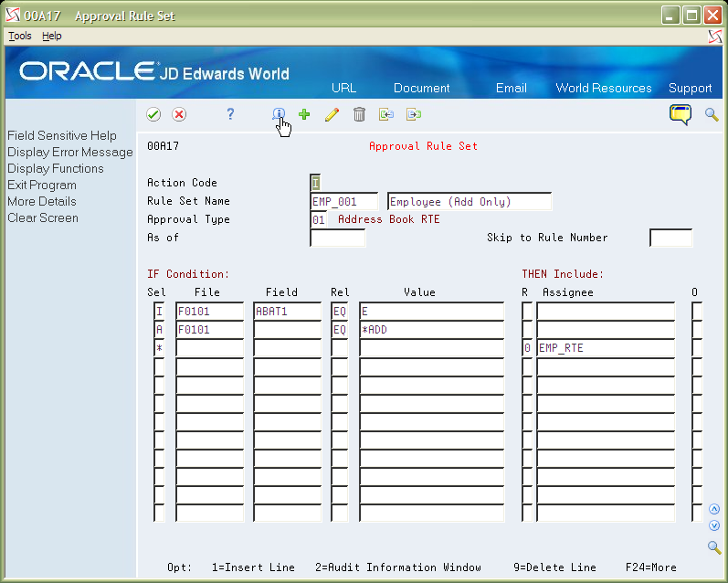Click the next record arrow icon
Viewport: 728px width, 583px height.
coord(413,114)
